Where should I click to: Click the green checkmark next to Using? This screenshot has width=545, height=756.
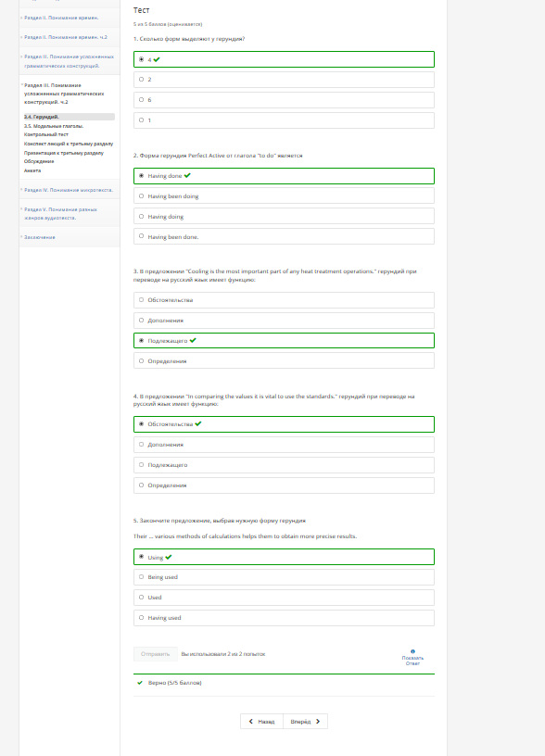click(x=169, y=557)
